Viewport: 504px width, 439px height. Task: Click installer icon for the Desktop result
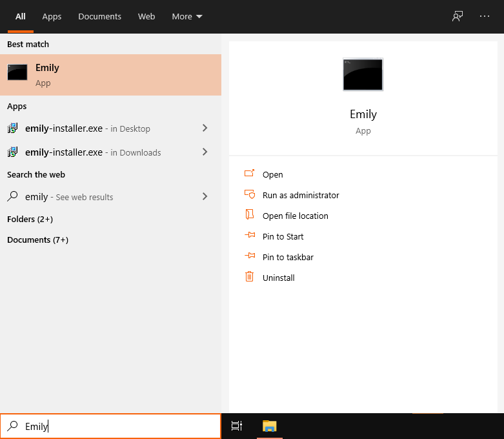(12, 128)
